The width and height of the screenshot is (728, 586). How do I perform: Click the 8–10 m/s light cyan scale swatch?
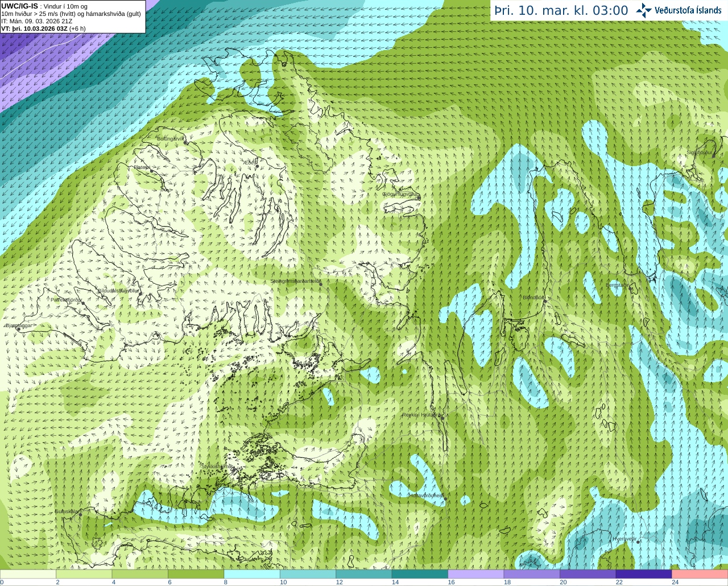pyautogui.click(x=252, y=574)
